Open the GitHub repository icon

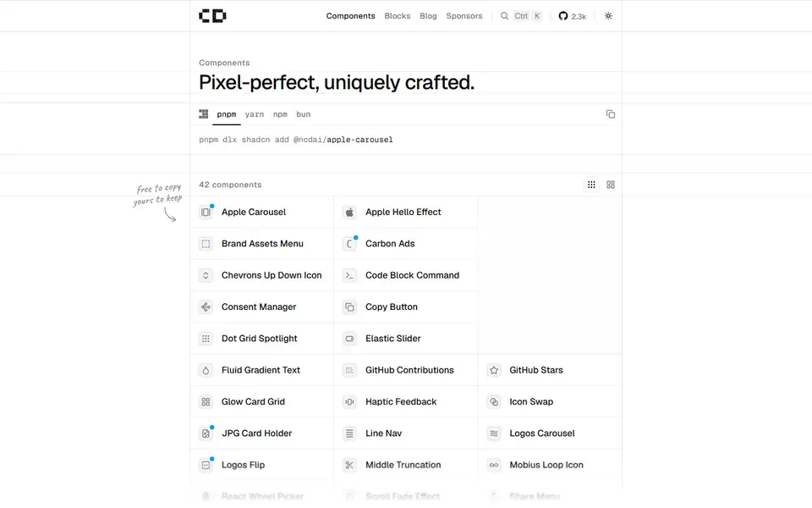[x=563, y=16]
